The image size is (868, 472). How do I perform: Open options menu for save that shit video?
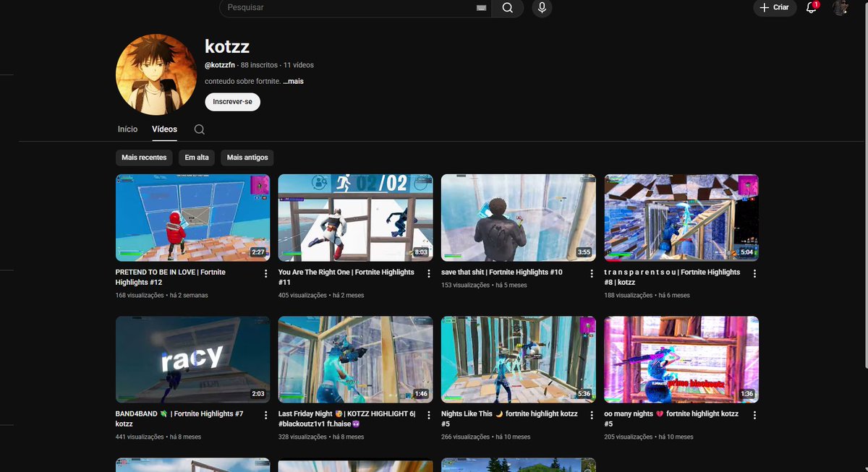[x=592, y=274]
